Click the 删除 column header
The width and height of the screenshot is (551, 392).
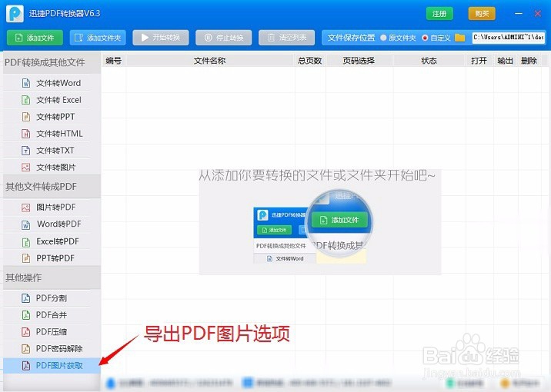529,61
